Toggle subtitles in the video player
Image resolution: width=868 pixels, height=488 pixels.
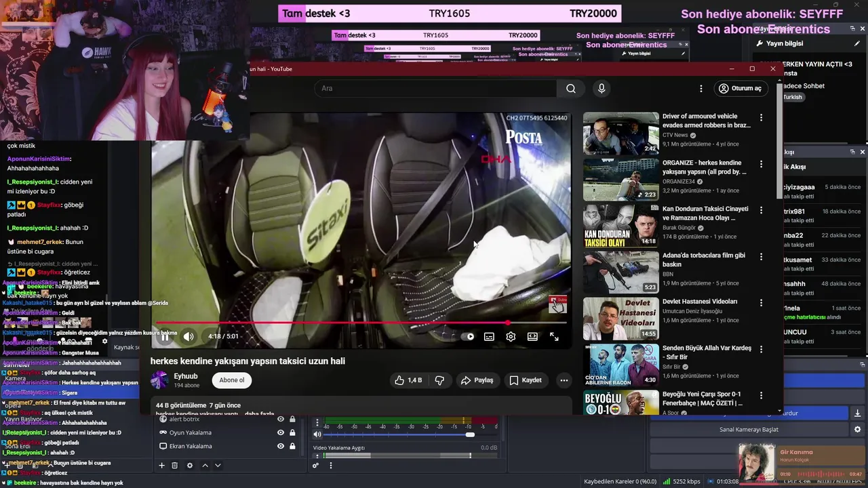point(489,336)
